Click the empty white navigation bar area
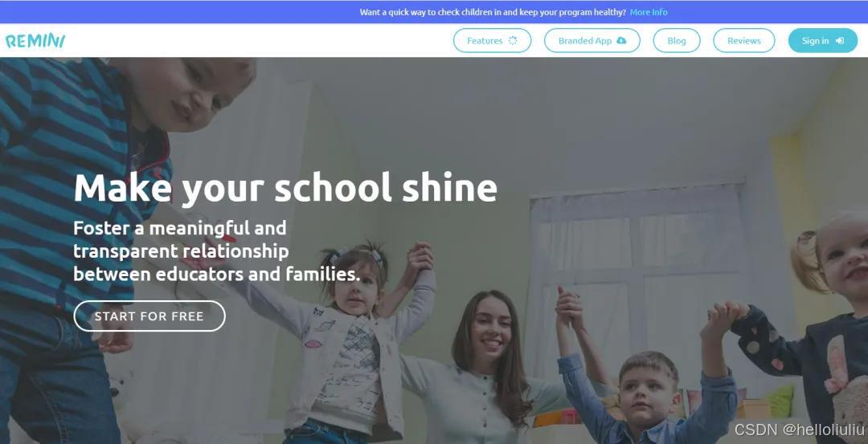Screen dimensions: 868x444 (255, 40)
